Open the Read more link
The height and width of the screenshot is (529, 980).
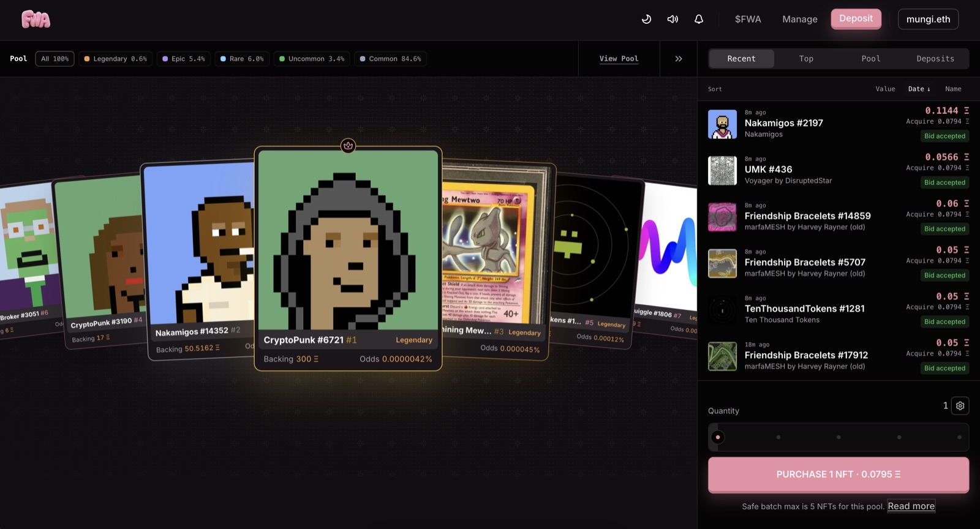point(911,506)
